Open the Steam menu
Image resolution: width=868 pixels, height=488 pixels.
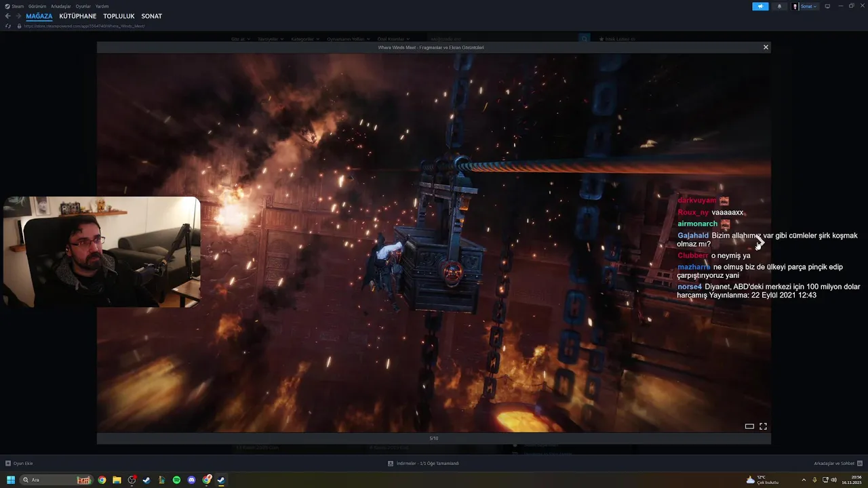[x=15, y=6]
